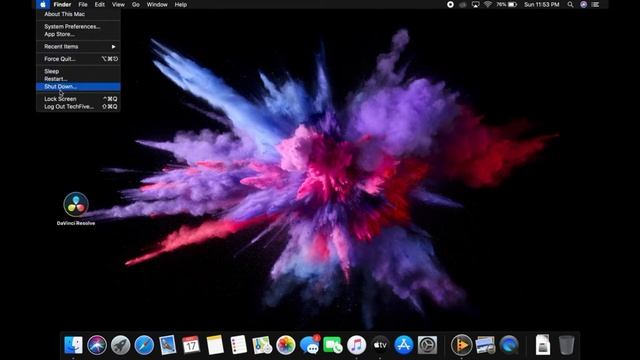Image resolution: width=640 pixels, height=360 pixels.
Task: Launch Apple TV app in Dock
Action: [x=380, y=345]
